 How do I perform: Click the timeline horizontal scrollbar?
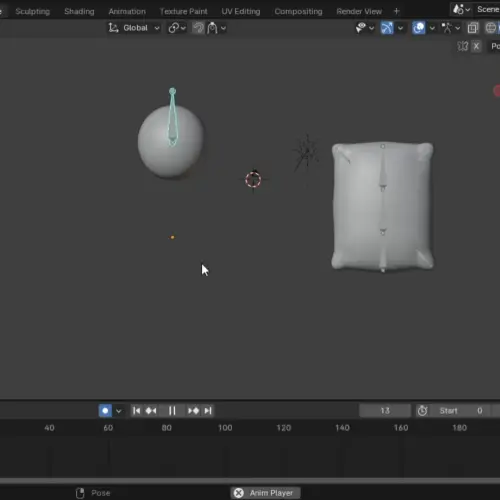click(x=250, y=481)
